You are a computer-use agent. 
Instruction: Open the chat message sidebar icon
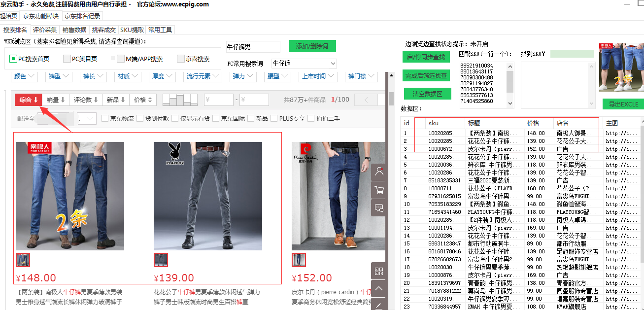click(x=379, y=207)
